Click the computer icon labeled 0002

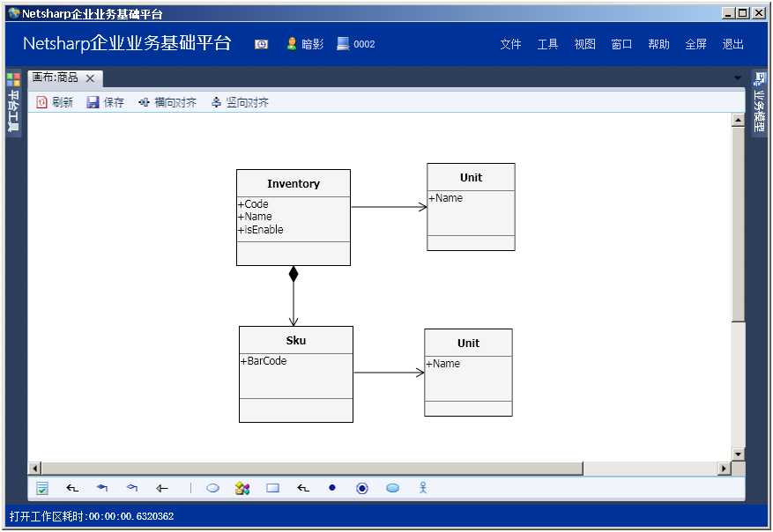(x=343, y=44)
